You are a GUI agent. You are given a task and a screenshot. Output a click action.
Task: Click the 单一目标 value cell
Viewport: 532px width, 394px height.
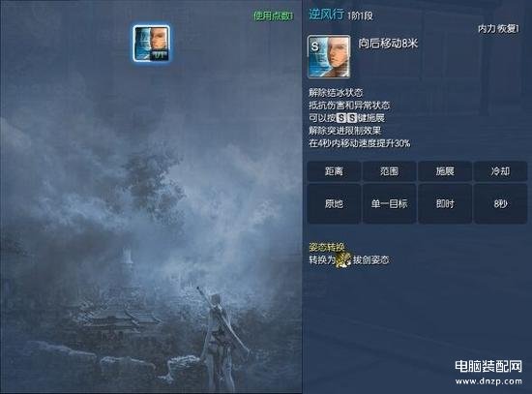click(x=390, y=204)
